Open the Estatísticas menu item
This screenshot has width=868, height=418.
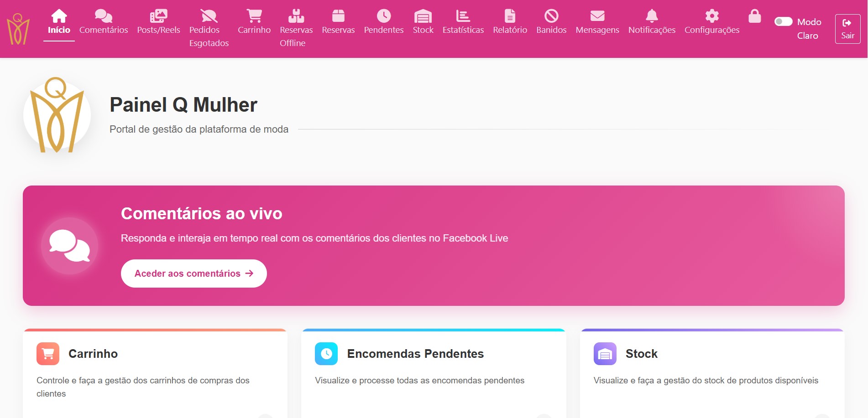pos(463,22)
